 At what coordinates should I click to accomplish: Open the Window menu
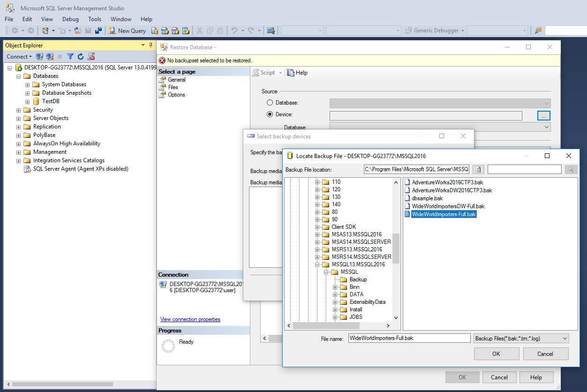click(121, 19)
